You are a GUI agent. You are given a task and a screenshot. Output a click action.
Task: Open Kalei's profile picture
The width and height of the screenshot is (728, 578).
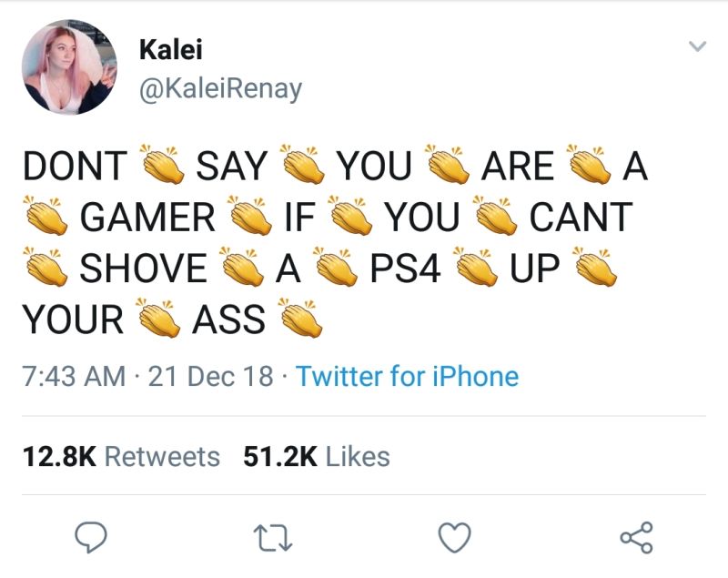tap(69, 67)
